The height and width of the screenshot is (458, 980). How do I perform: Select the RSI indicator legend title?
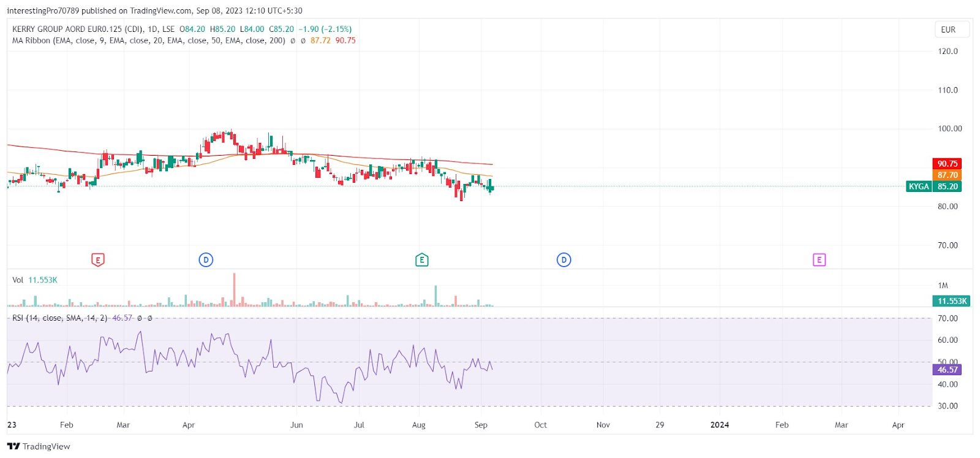[59, 318]
